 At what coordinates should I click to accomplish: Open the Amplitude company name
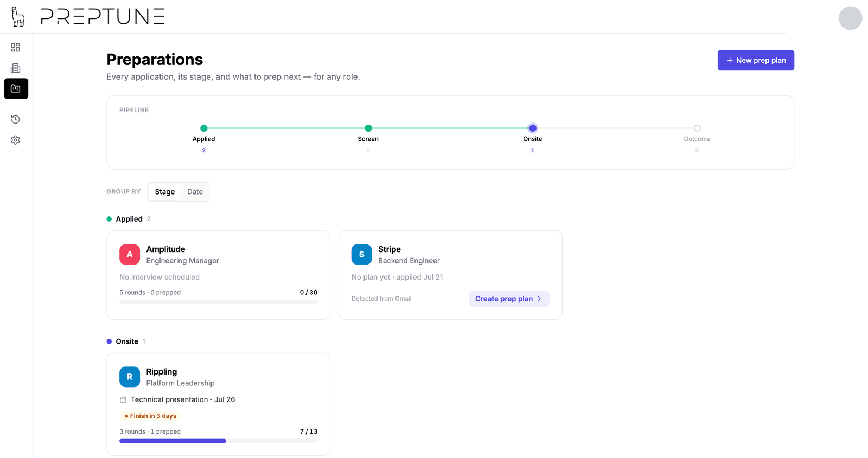pos(165,249)
